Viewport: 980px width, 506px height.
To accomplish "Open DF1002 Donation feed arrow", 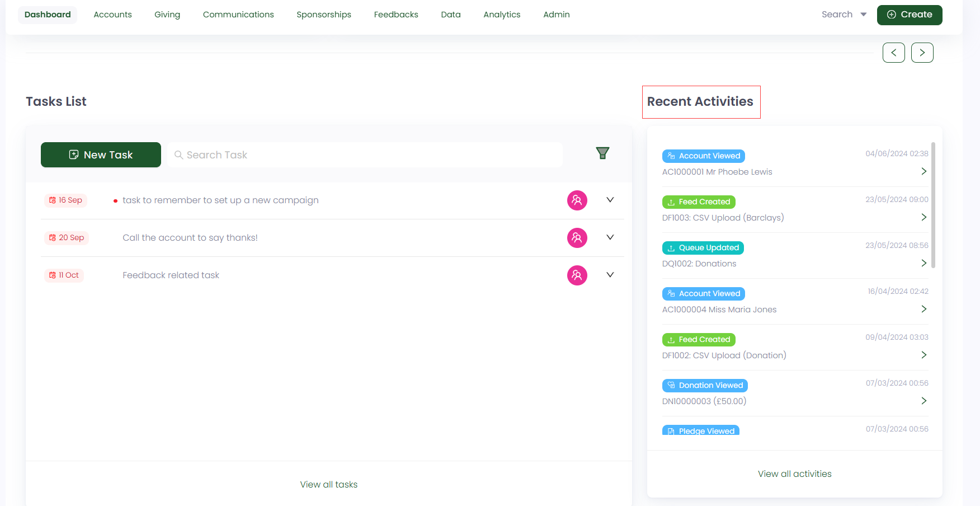I will coord(924,355).
